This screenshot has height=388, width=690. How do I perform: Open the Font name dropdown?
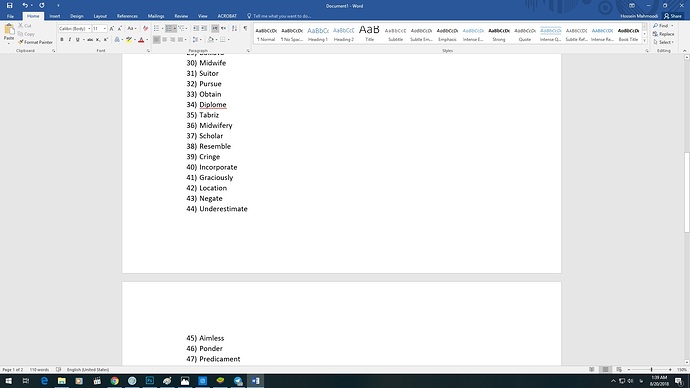click(75, 28)
